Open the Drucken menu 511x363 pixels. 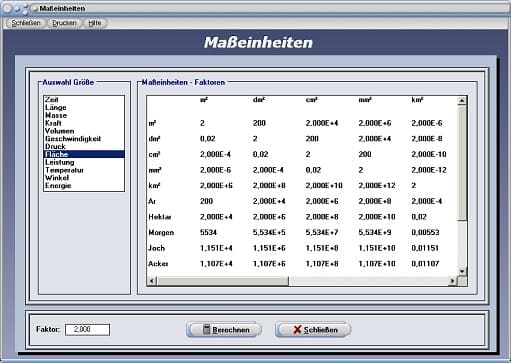(64, 23)
